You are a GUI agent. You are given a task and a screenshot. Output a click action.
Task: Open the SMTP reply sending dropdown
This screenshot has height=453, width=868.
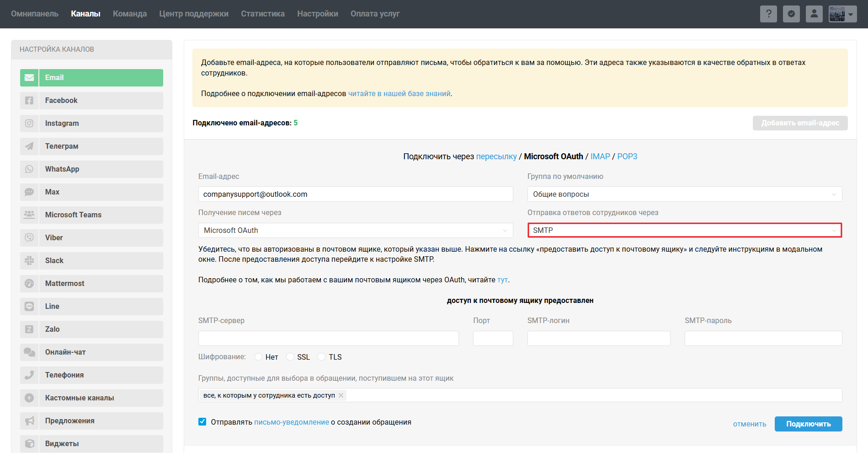pyautogui.click(x=684, y=231)
